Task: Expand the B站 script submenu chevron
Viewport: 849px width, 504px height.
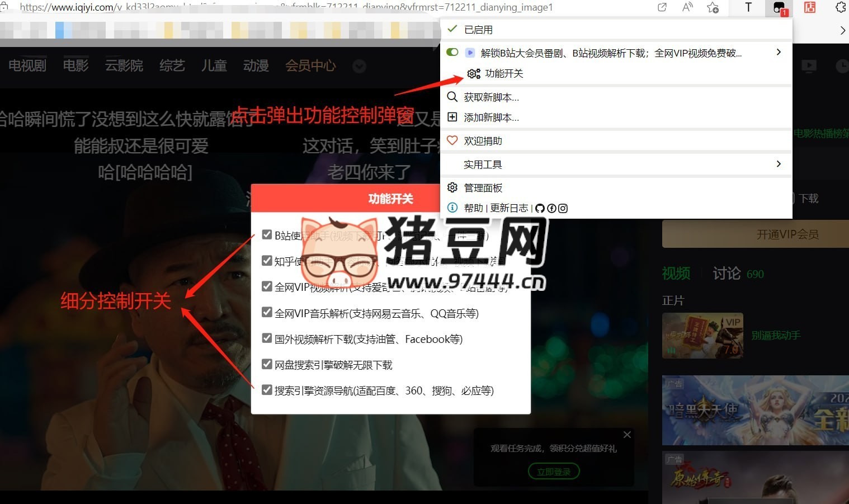Action: [779, 53]
